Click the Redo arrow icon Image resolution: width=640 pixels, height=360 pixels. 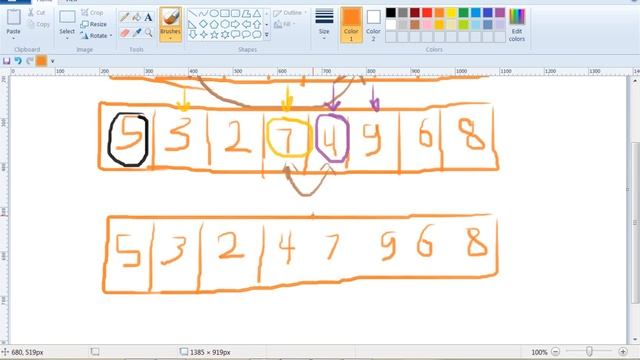coord(29,61)
